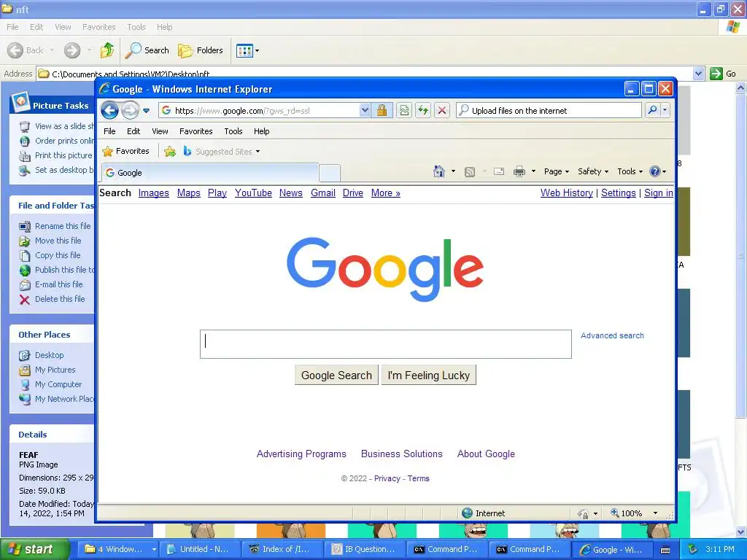
Task: Click the Google search text box
Action: (385, 344)
